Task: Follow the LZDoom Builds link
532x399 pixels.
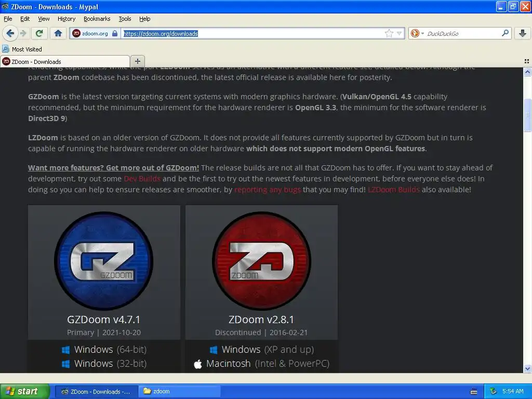Action: coord(394,190)
